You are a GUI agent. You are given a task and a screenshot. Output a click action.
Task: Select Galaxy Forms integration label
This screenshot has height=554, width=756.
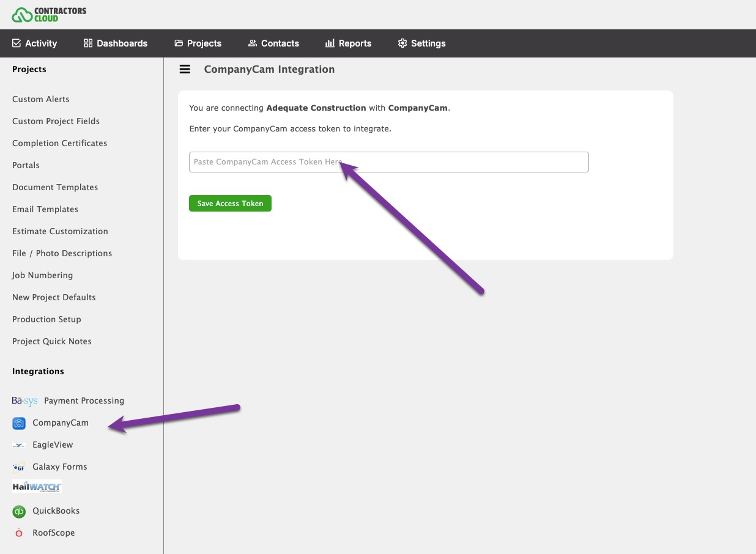[60, 467]
